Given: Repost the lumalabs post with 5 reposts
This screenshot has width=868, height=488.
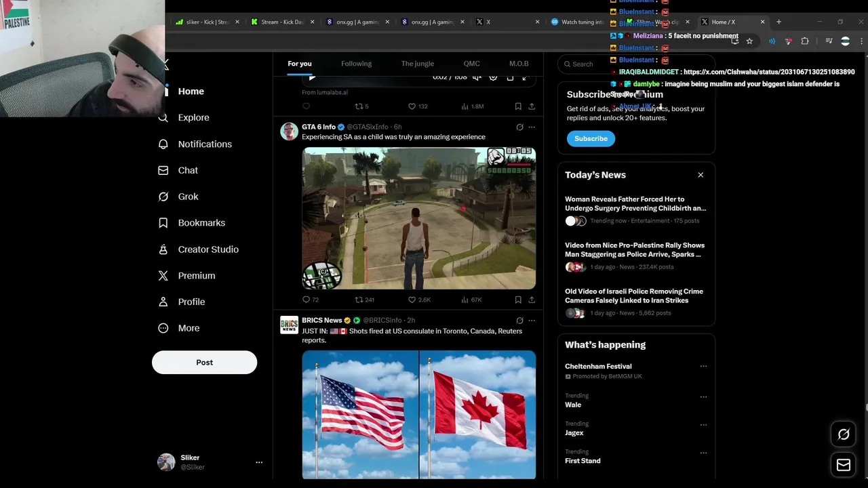Looking at the screenshot, I should 362,106.
